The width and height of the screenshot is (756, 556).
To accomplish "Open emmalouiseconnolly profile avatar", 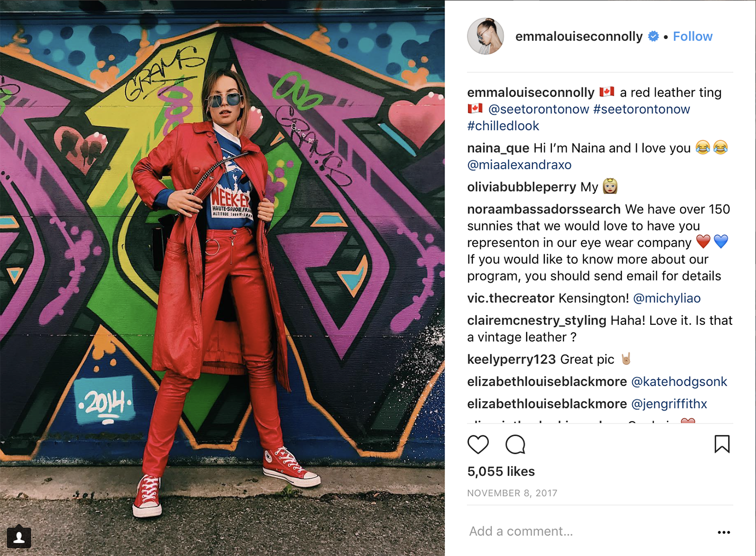I will click(485, 36).
